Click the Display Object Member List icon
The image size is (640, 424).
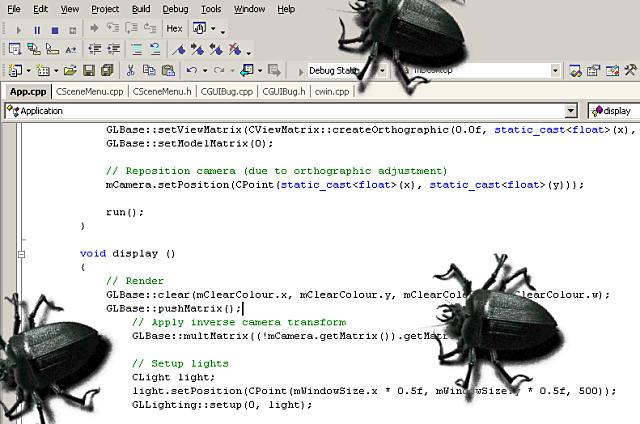pos(15,49)
